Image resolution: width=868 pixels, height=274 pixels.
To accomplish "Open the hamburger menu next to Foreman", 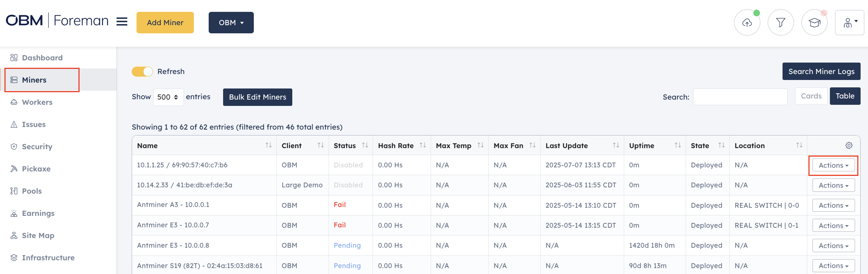I will coord(122,21).
